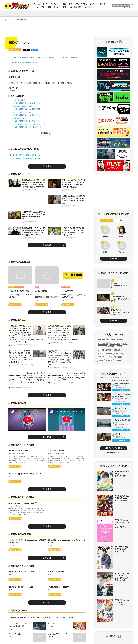138x644 pixels.
Task: Open the 17LIVE banner
Action: (113, 166)
